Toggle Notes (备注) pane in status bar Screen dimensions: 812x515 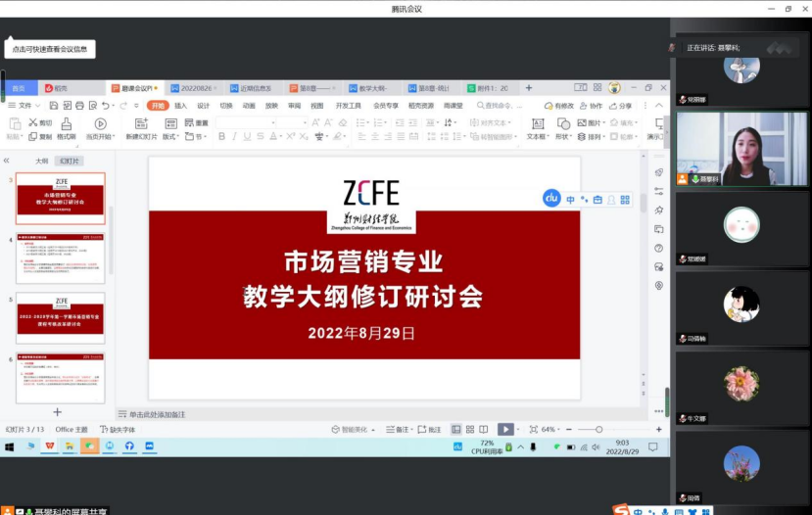click(x=399, y=430)
